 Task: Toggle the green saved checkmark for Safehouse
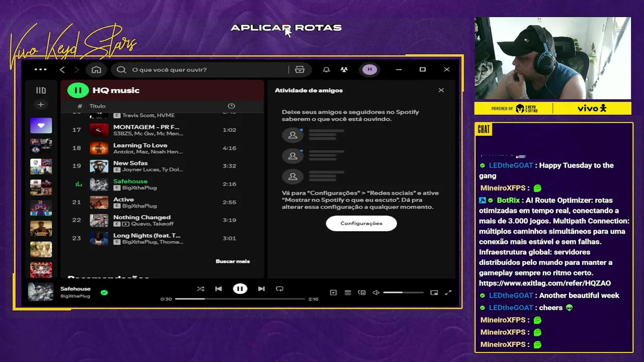[x=104, y=292]
